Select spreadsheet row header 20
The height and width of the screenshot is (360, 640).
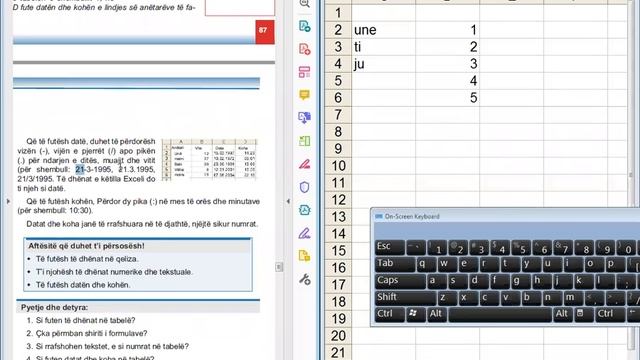coord(338,336)
